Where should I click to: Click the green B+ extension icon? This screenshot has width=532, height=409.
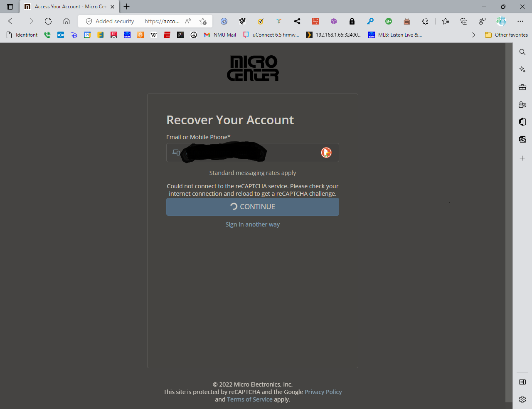pyautogui.click(x=389, y=21)
